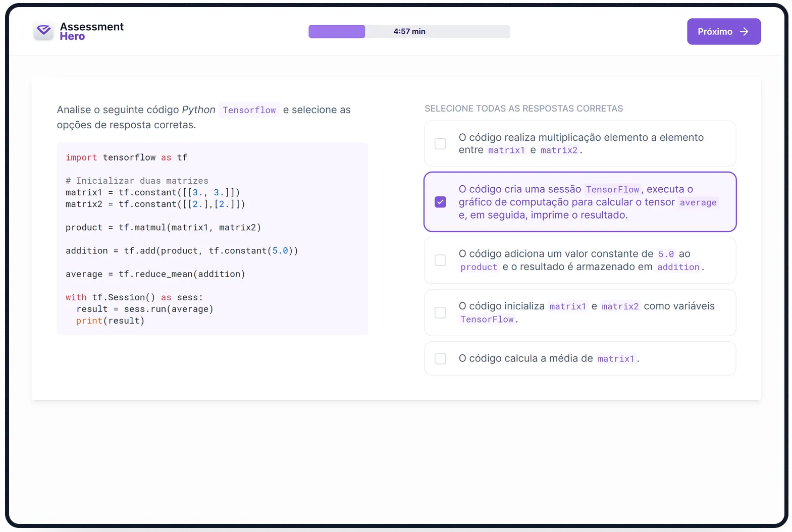Image resolution: width=792 pixels, height=532 pixels.
Task: Click the Tensorflow code tag in question
Action: point(249,110)
